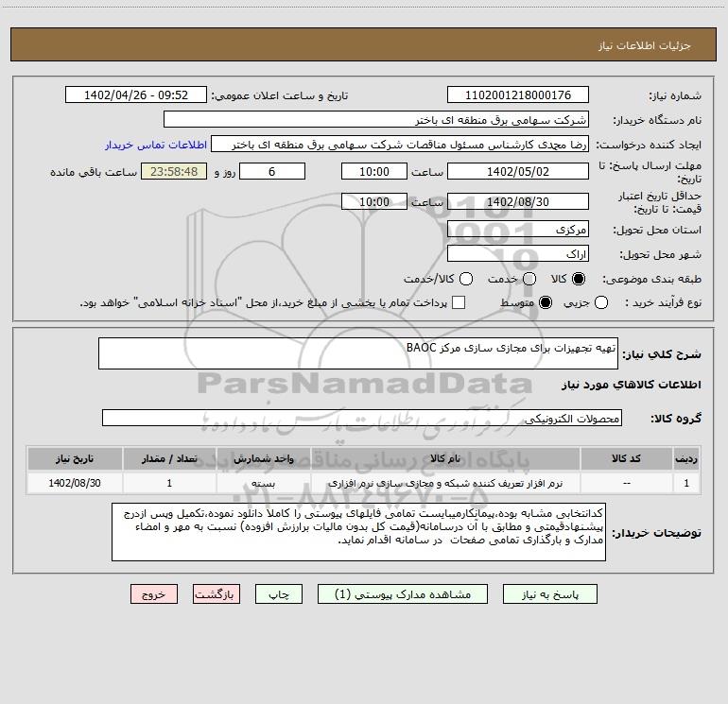Open مشاهده مدارک پیوستی (1) button
This screenshot has height=704, width=728.
(403, 594)
